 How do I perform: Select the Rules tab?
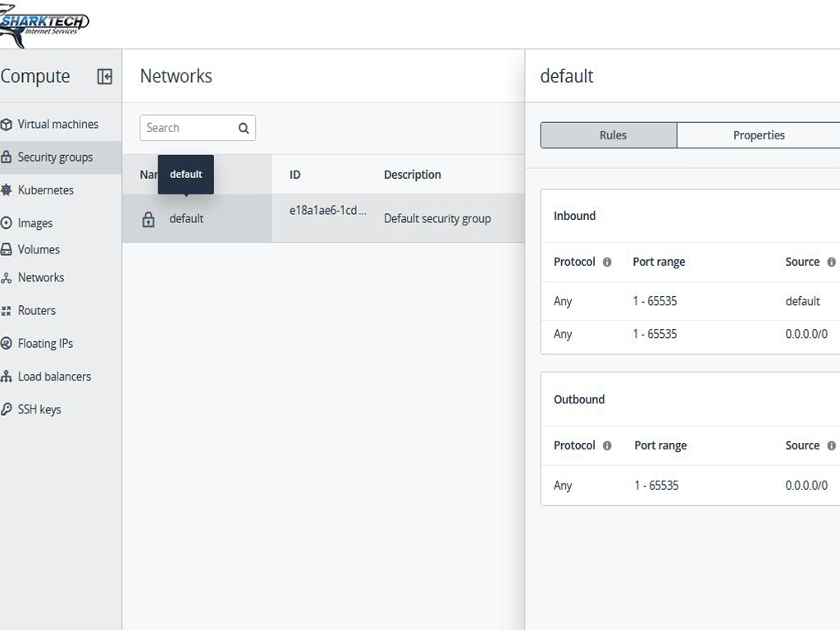(612, 135)
